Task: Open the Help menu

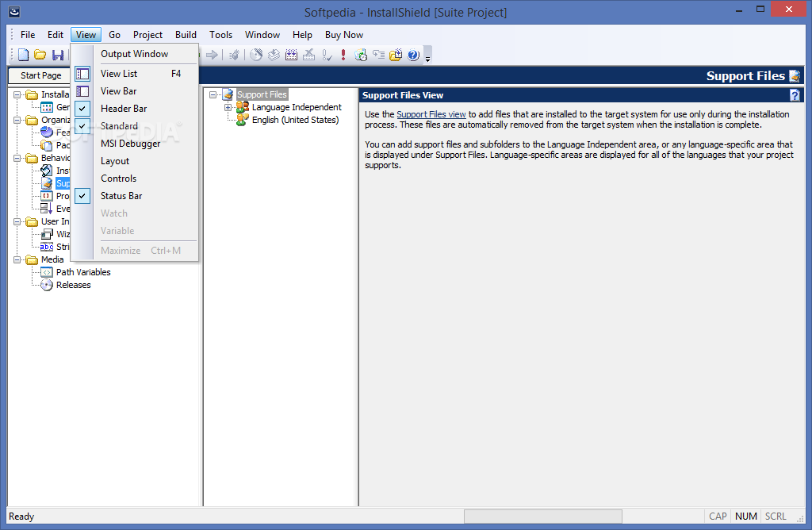Action: point(302,35)
